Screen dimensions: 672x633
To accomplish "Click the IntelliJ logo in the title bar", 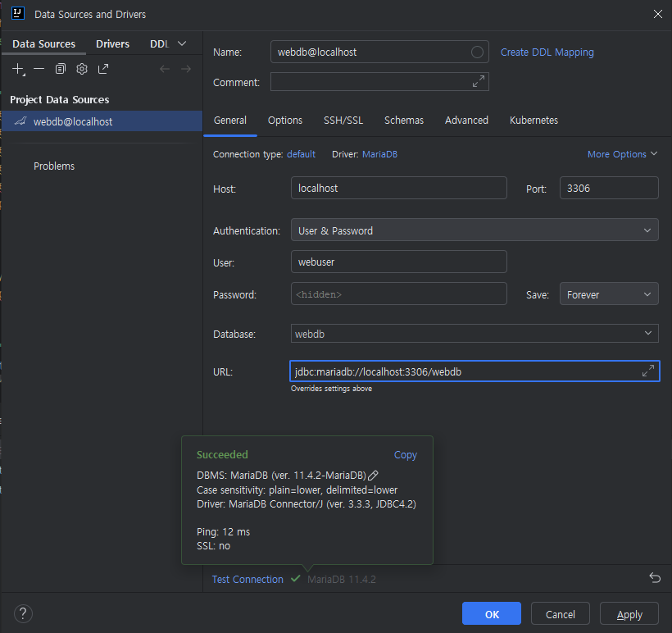I will coord(18,13).
